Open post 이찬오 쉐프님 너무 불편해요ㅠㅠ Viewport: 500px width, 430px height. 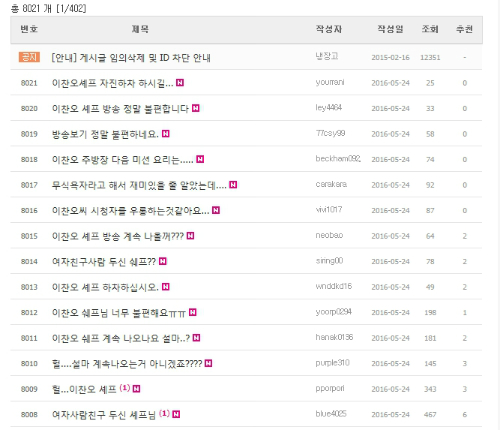tap(119, 313)
